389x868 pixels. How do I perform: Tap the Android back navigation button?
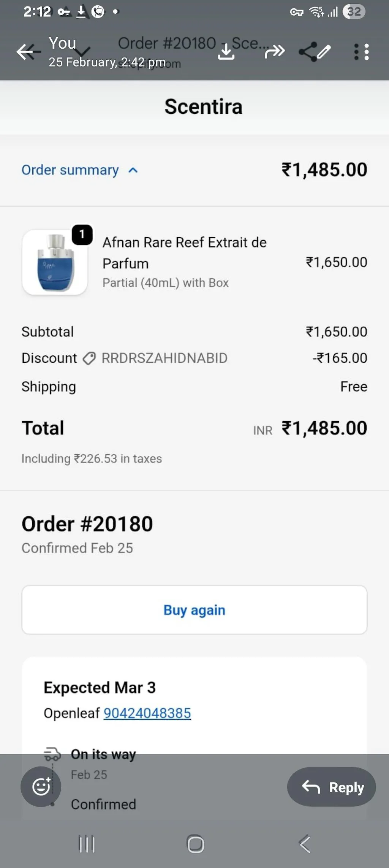click(305, 844)
